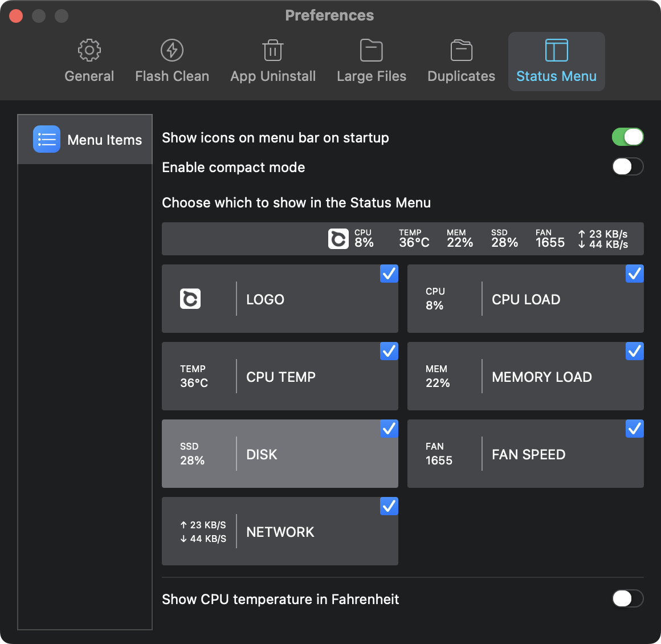Open the General gear icon tab
This screenshot has width=661, height=644.
point(89,51)
